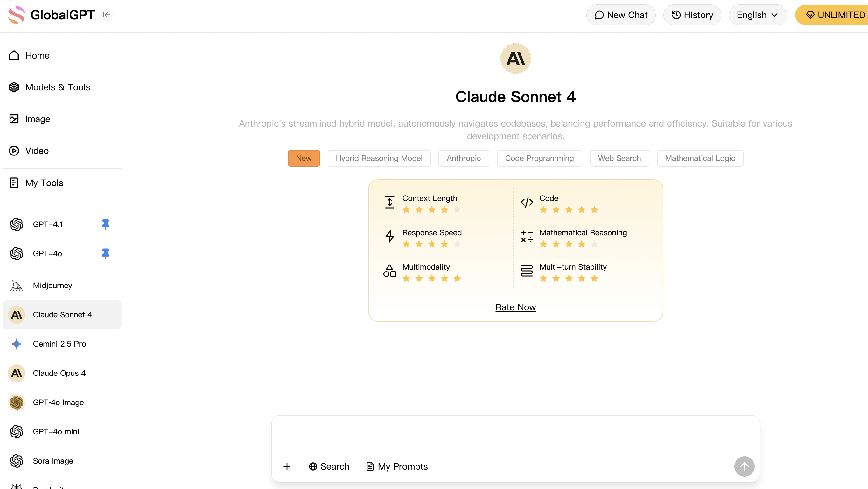
Task: Select the Midjourney model
Action: (x=52, y=285)
